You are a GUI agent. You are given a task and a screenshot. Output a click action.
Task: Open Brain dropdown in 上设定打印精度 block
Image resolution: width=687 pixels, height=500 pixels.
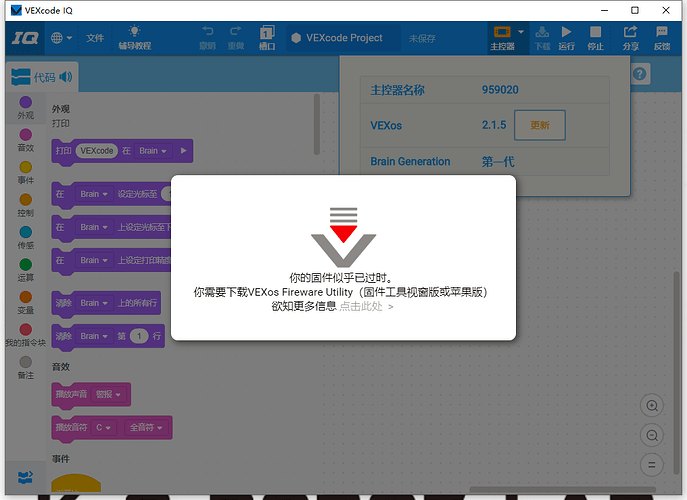point(93,260)
